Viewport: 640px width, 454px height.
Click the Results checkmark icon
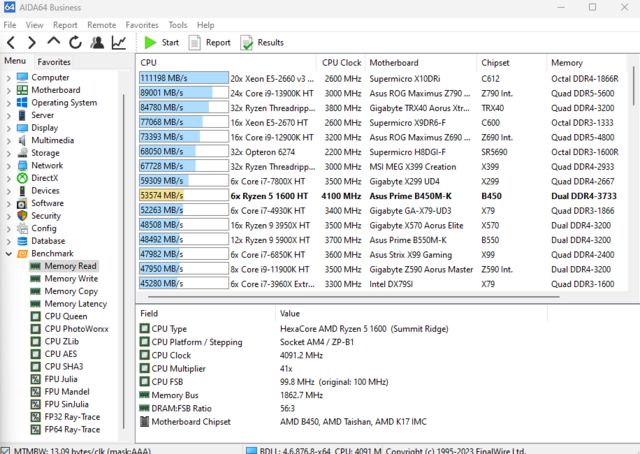(247, 43)
